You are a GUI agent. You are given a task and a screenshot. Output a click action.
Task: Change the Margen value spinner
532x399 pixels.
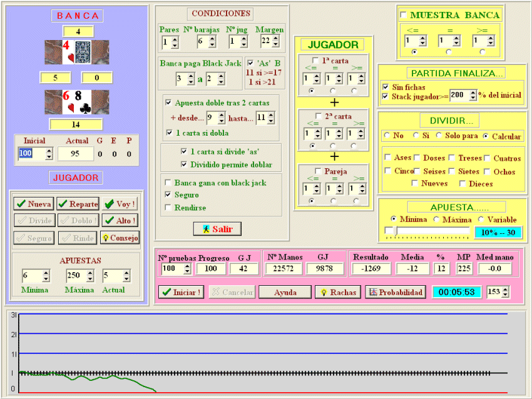coord(275,42)
